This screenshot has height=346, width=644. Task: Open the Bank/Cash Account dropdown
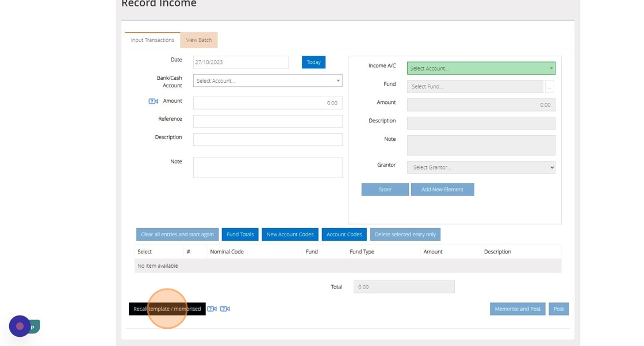coord(268,81)
